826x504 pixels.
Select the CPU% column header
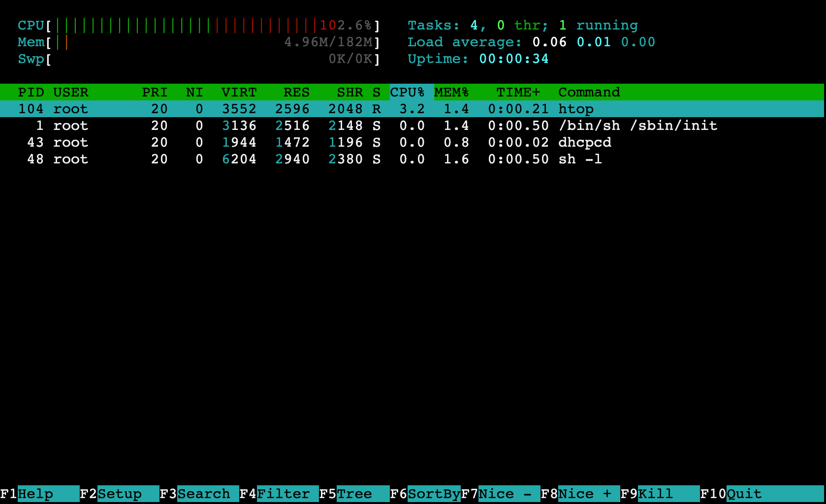pyautogui.click(x=408, y=92)
